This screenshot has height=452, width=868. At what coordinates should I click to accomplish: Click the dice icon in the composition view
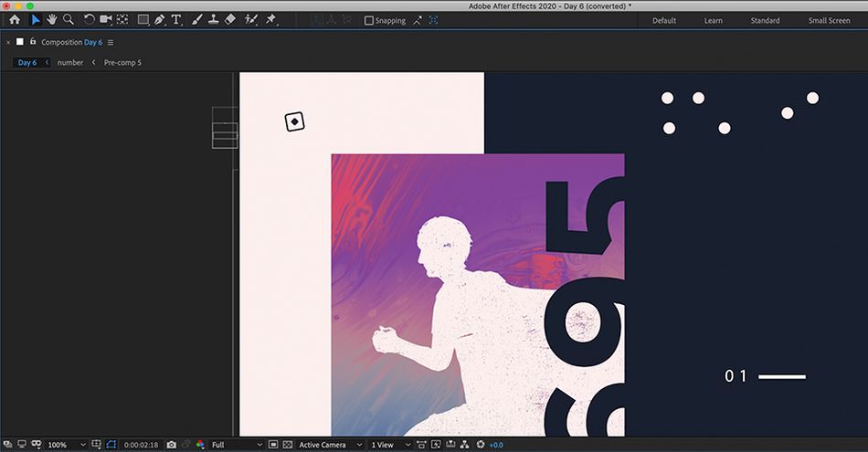[294, 121]
